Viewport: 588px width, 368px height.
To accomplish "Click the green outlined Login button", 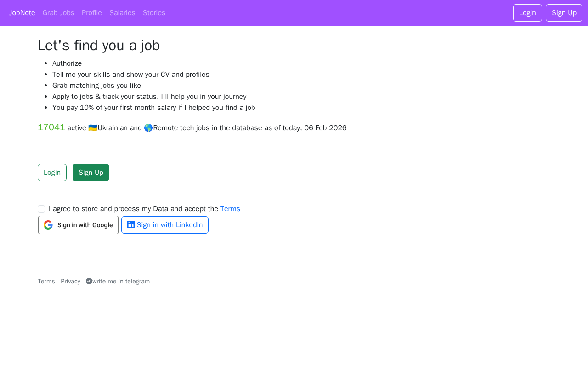I will (x=52, y=172).
